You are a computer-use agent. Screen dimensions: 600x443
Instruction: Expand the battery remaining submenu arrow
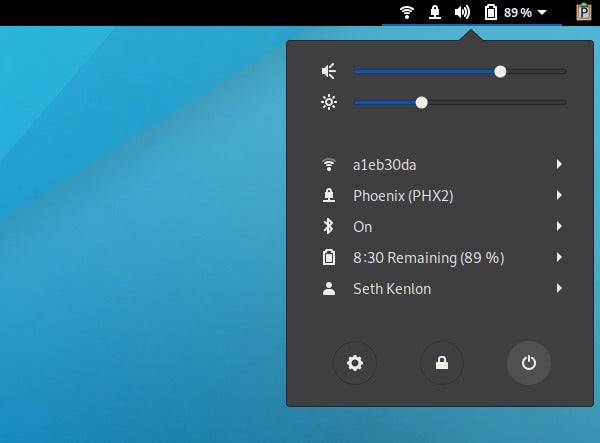point(559,257)
